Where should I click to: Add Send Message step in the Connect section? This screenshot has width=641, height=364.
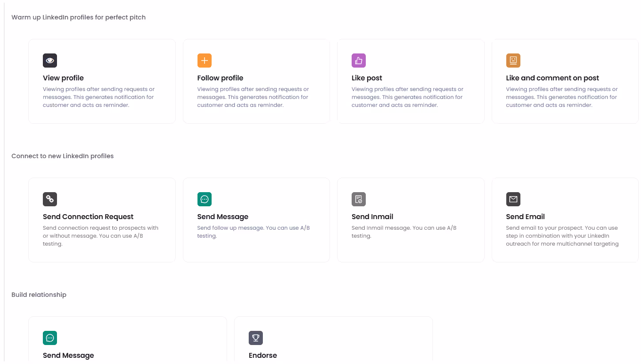click(x=256, y=220)
